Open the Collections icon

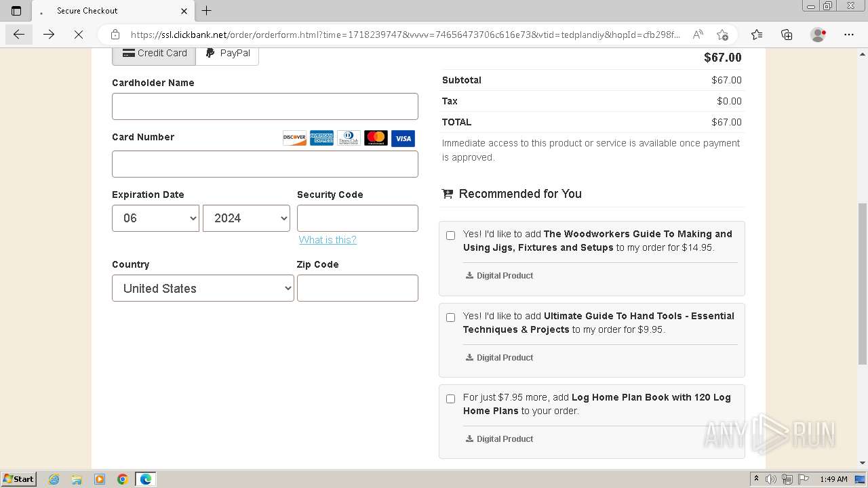point(787,35)
